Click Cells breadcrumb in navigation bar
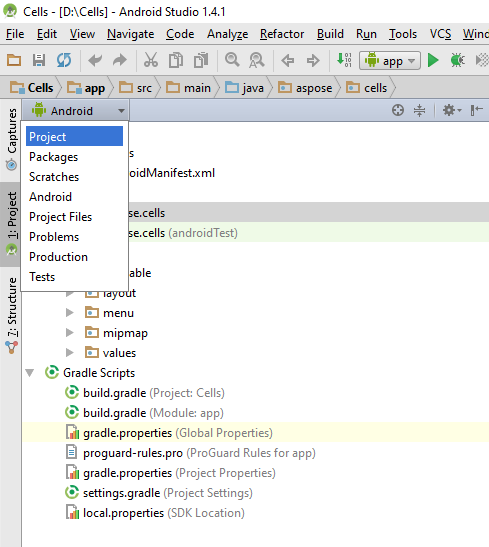Screen dimensions: 489x547 tap(31, 88)
